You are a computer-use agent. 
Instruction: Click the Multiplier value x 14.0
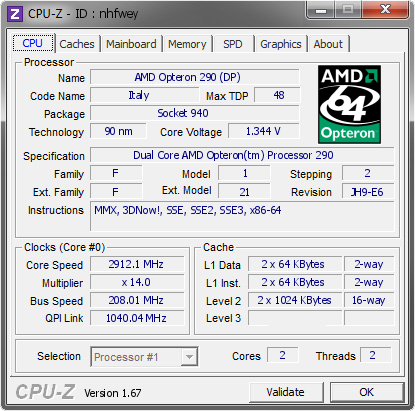tap(137, 282)
